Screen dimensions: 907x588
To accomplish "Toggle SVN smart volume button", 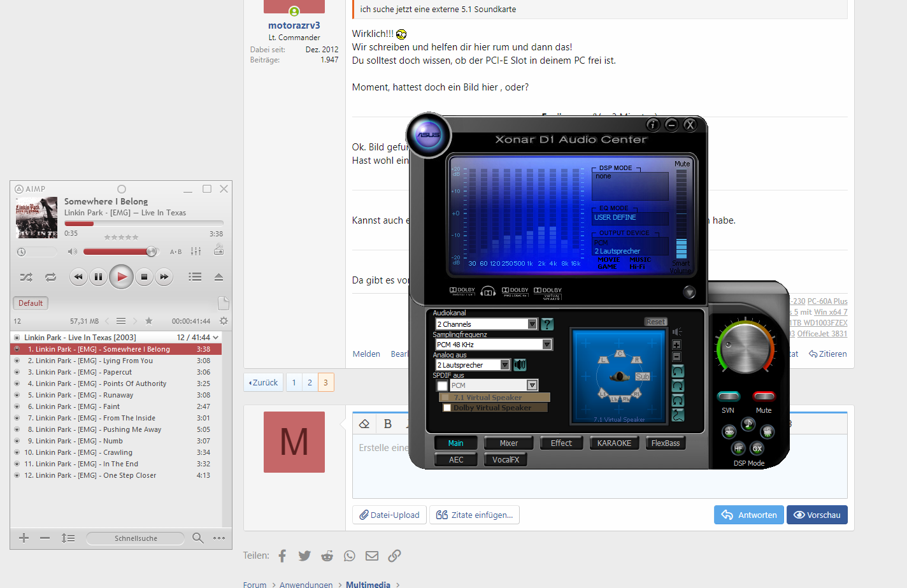I will click(x=729, y=396).
